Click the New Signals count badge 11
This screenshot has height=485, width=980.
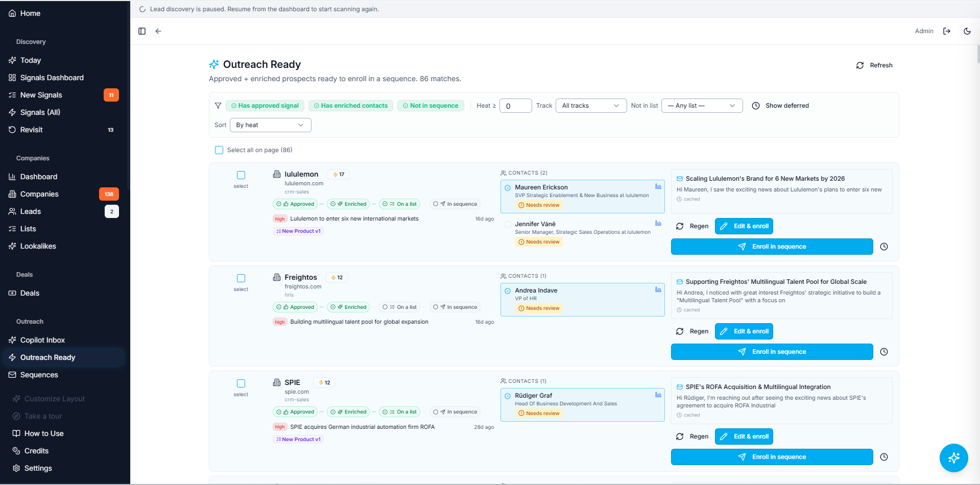[111, 95]
